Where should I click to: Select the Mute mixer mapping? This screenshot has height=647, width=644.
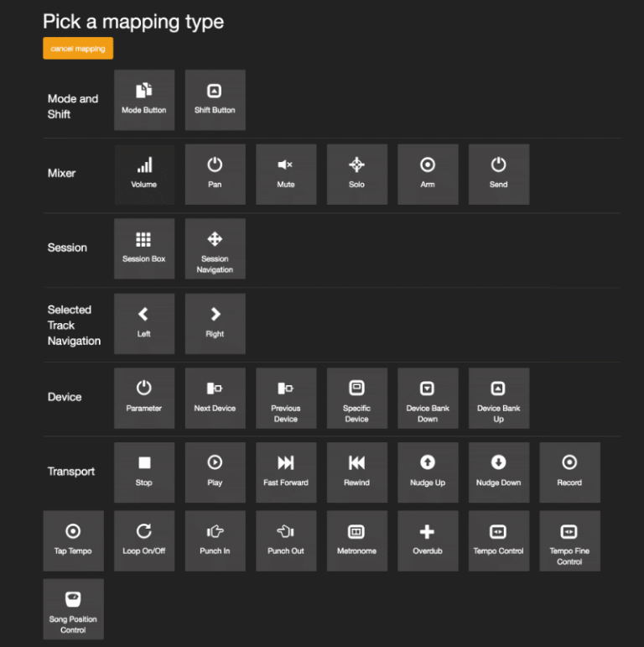(286, 175)
